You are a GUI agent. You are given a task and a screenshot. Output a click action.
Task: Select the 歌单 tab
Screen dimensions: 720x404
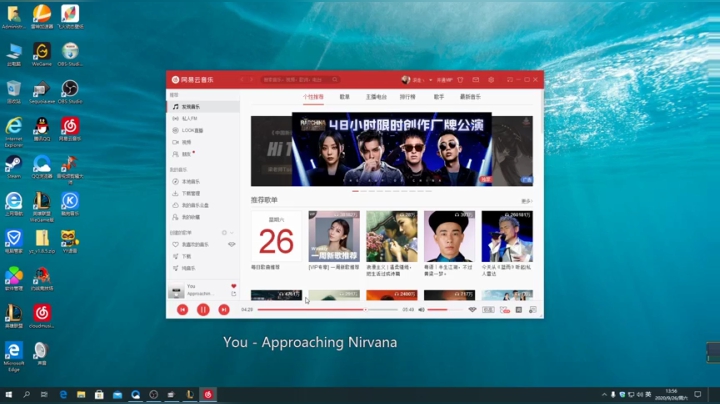pyautogui.click(x=345, y=97)
